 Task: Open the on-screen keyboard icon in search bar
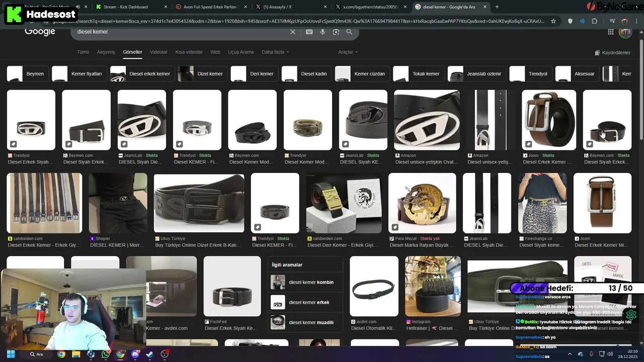pos(309,32)
